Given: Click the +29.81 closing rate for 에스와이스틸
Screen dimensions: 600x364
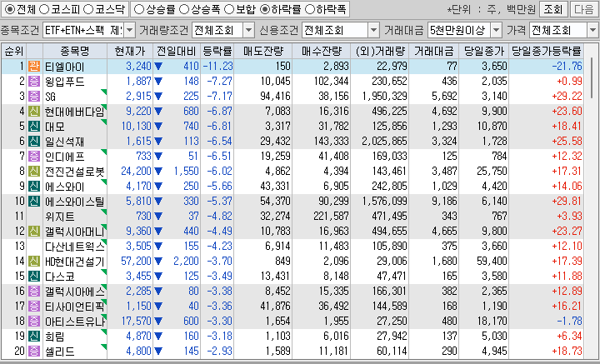Looking at the screenshot, I should [x=567, y=202].
